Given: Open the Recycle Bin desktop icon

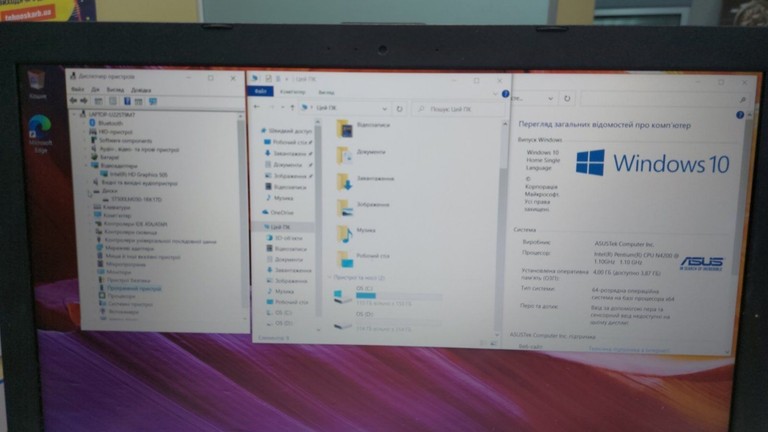Looking at the screenshot, I should pos(37,84).
